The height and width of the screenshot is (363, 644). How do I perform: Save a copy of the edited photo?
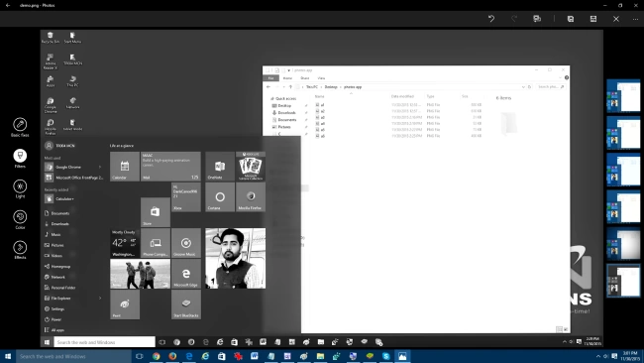571,19
